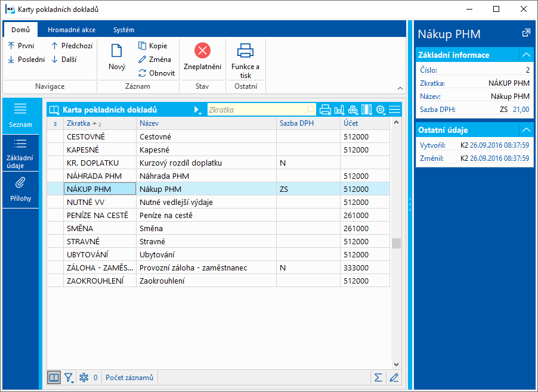Click Počet záznamů in status bar
This screenshot has height=392, width=538.
pos(129,377)
